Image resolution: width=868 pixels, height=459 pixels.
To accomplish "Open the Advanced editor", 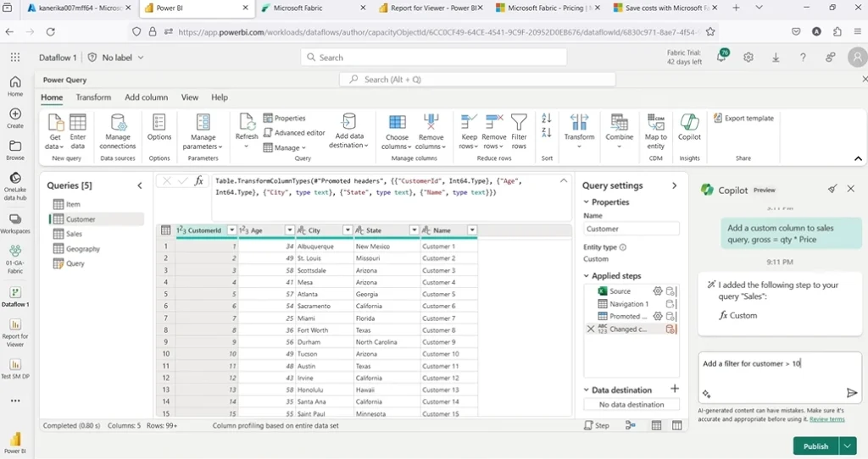I will (x=294, y=133).
